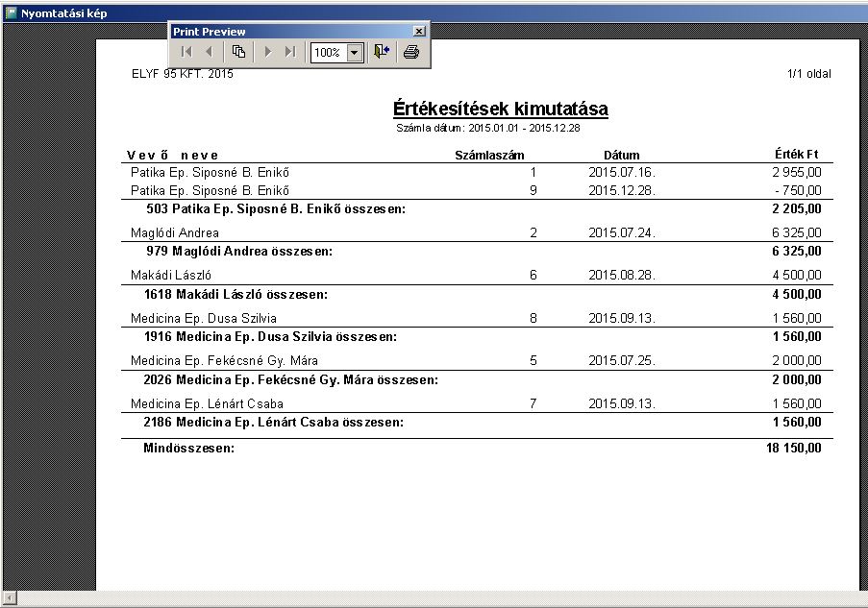
Task: Click the date 2015.07.25.
Action: point(622,361)
